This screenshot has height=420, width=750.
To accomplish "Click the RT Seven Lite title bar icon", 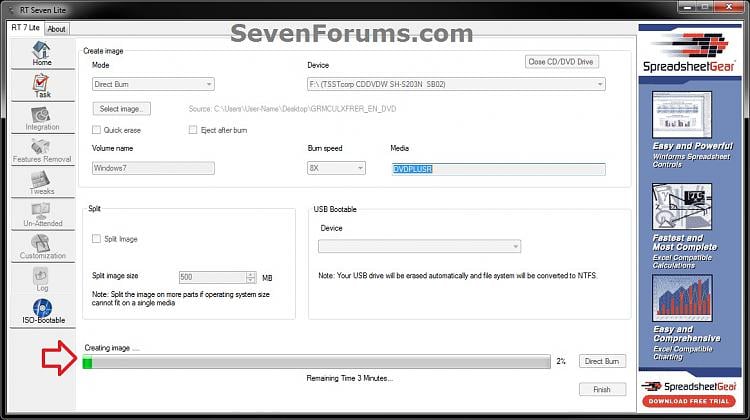I will click(x=11, y=10).
